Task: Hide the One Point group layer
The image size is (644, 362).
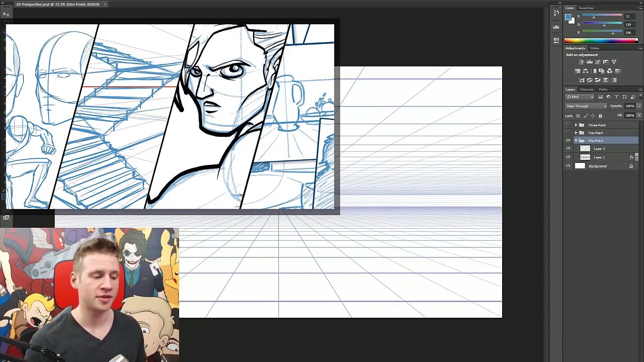Action: (x=569, y=140)
